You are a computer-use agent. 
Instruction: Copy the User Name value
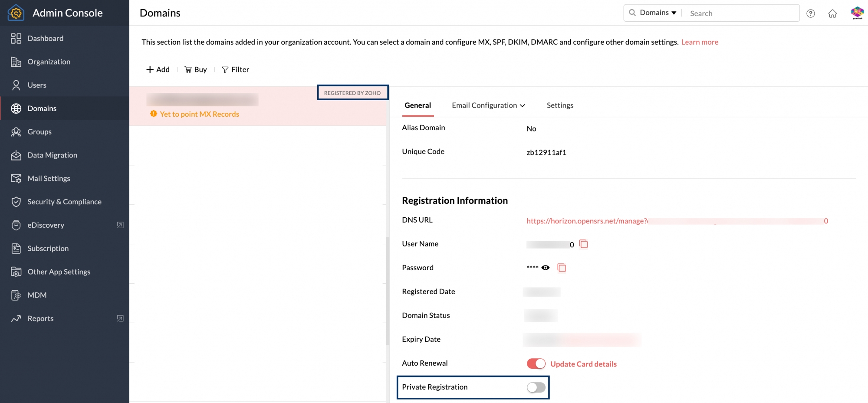coord(584,244)
